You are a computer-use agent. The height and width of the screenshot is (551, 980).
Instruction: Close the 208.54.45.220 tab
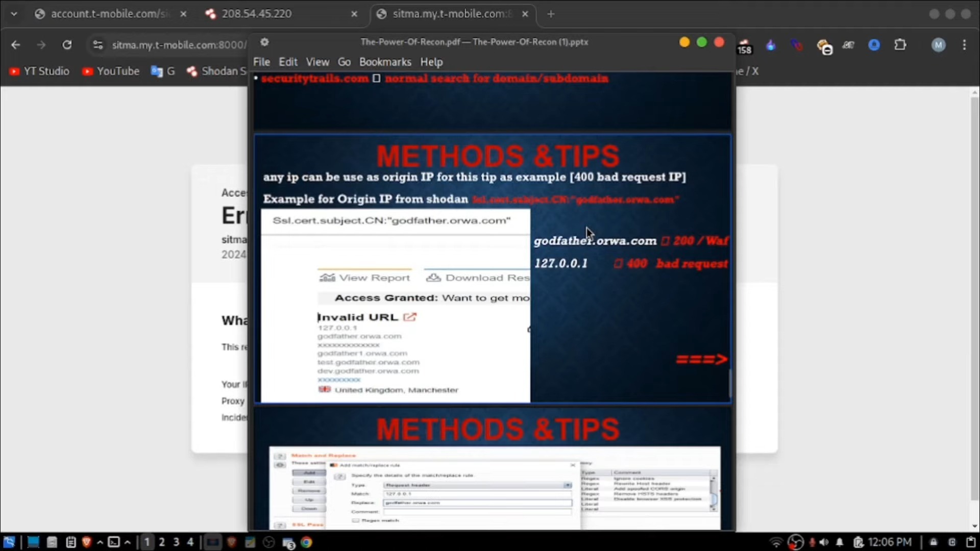354,14
